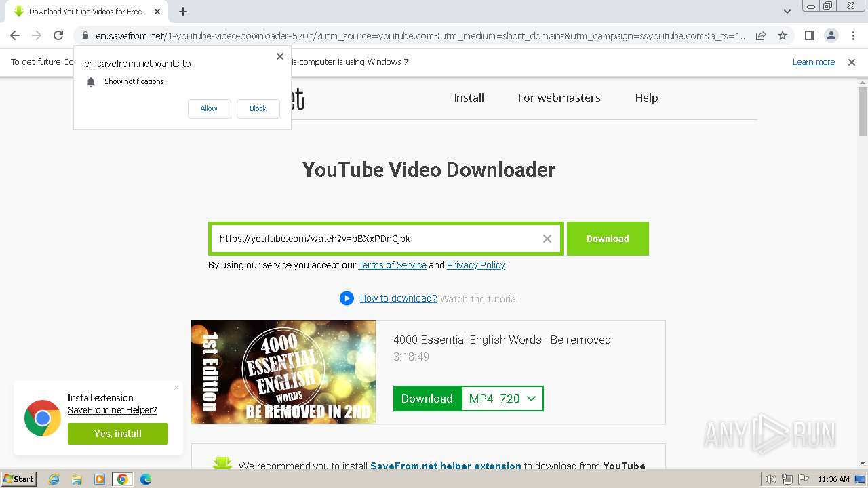868x488 pixels.
Task: Bookmark this page with star icon
Action: click(x=783, y=35)
